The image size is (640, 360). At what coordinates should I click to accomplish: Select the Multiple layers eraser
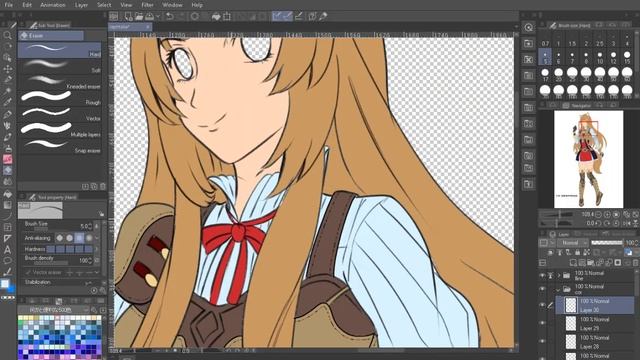(60, 130)
